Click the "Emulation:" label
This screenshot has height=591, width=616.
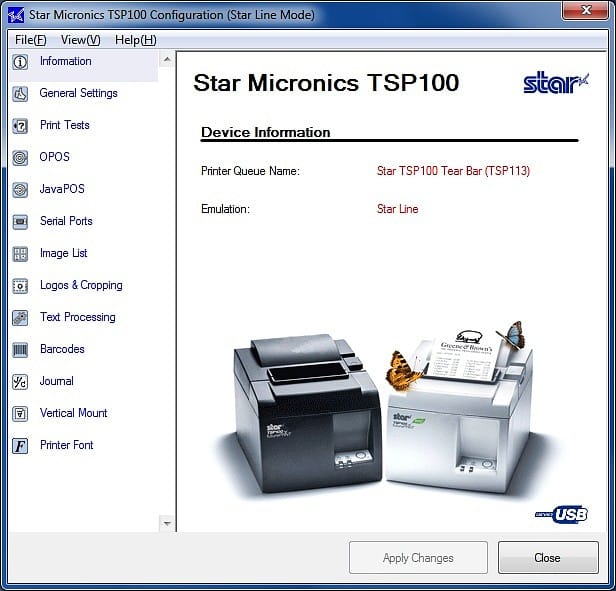pyautogui.click(x=226, y=209)
